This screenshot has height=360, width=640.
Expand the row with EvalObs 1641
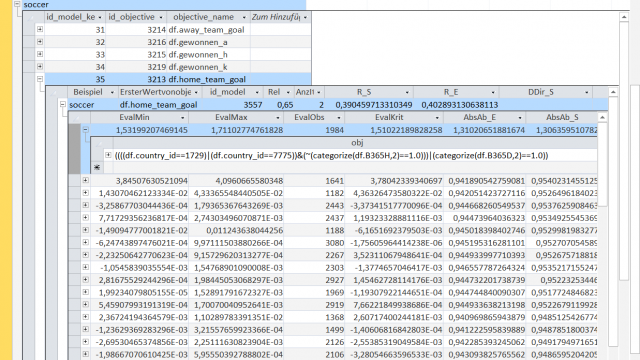(x=85, y=180)
